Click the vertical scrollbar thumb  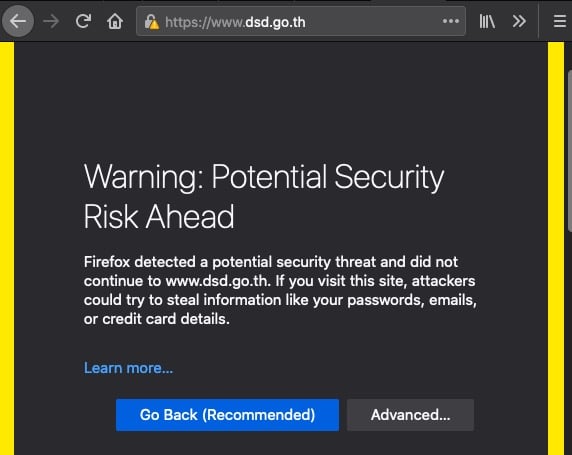click(569, 150)
